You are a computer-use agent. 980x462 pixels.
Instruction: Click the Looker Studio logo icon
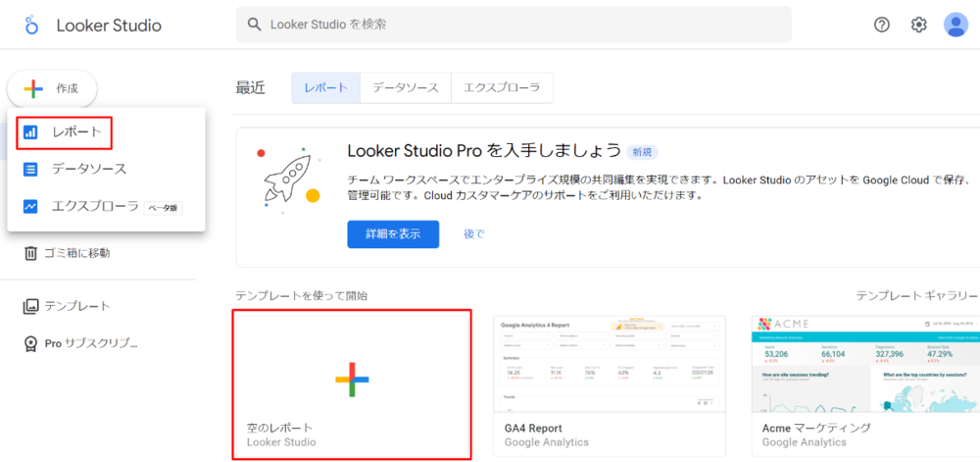pyautogui.click(x=31, y=26)
